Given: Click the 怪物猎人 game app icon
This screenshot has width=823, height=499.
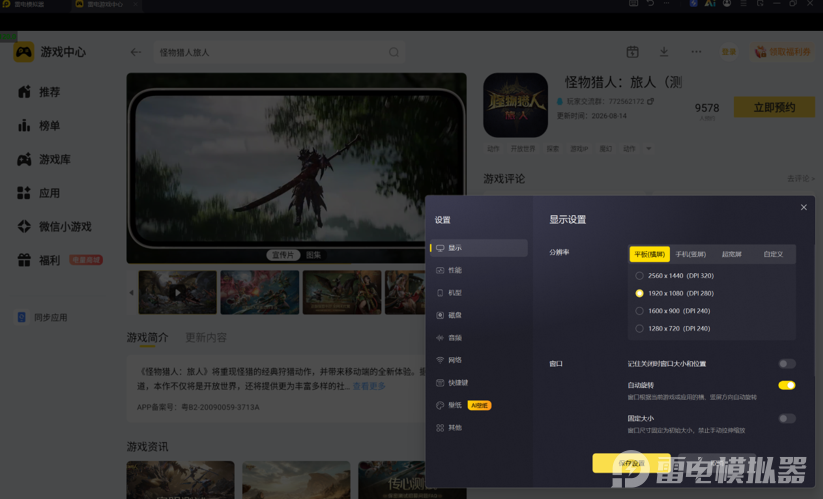Looking at the screenshot, I should pyautogui.click(x=515, y=105).
